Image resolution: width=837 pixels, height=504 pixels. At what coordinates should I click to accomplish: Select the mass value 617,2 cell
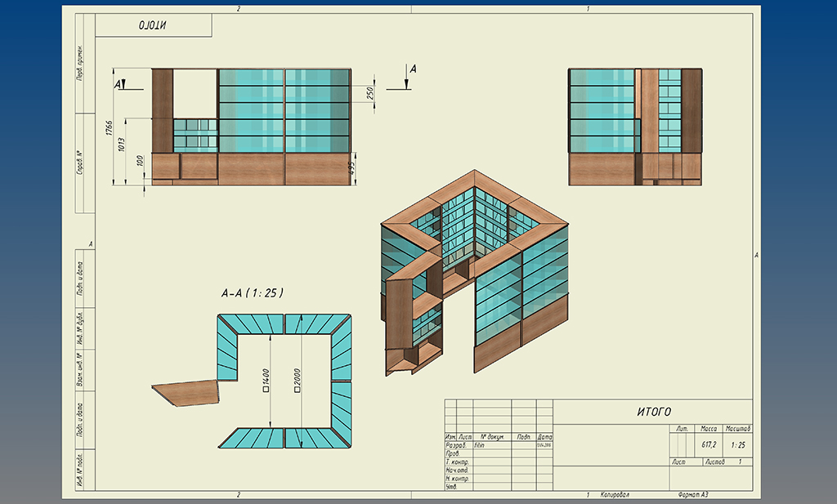tap(709, 445)
